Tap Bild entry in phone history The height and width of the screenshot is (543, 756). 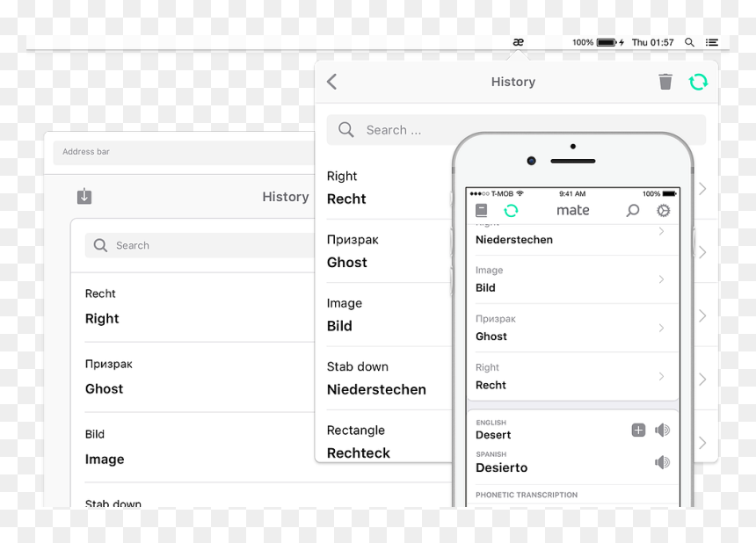pyautogui.click(x=485, y=287)
